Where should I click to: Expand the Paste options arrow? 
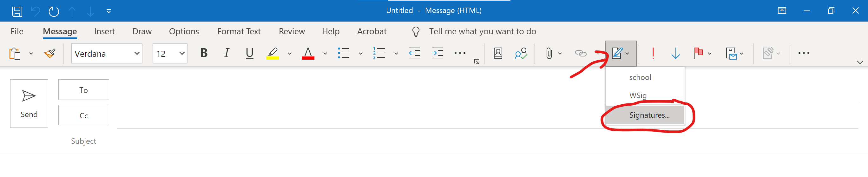pyautogui.click(x=31, y=53)
